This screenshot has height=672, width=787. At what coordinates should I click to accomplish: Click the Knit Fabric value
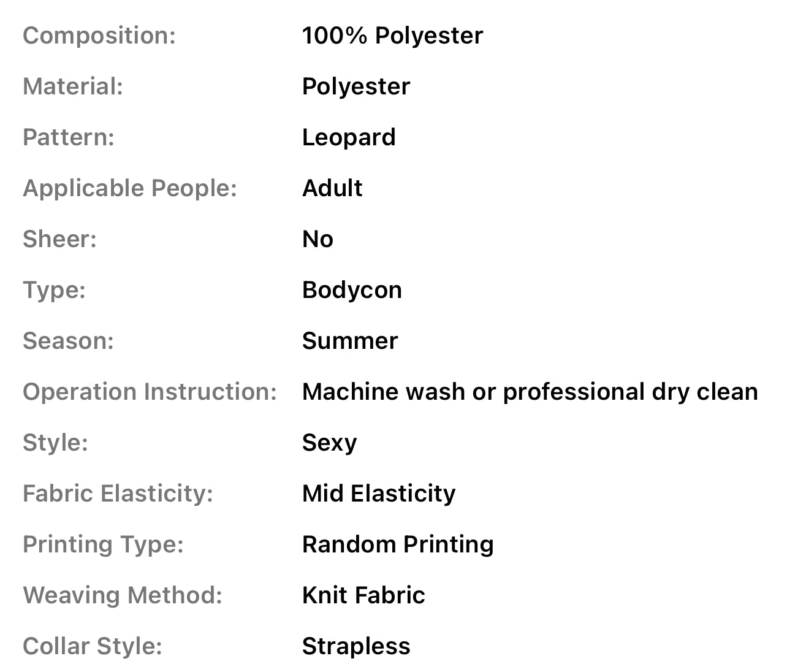tap(363, 595)
